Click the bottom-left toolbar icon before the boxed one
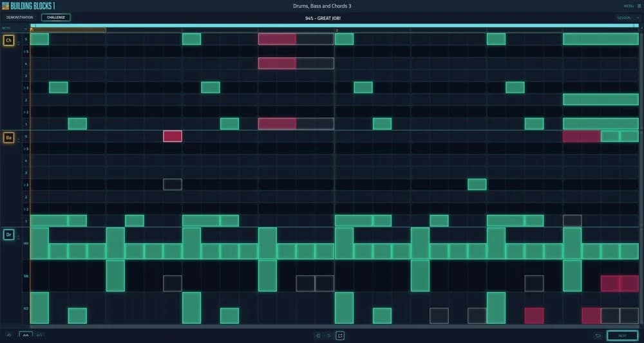Viewport: 644px width, 343px height. coord(9,335)
